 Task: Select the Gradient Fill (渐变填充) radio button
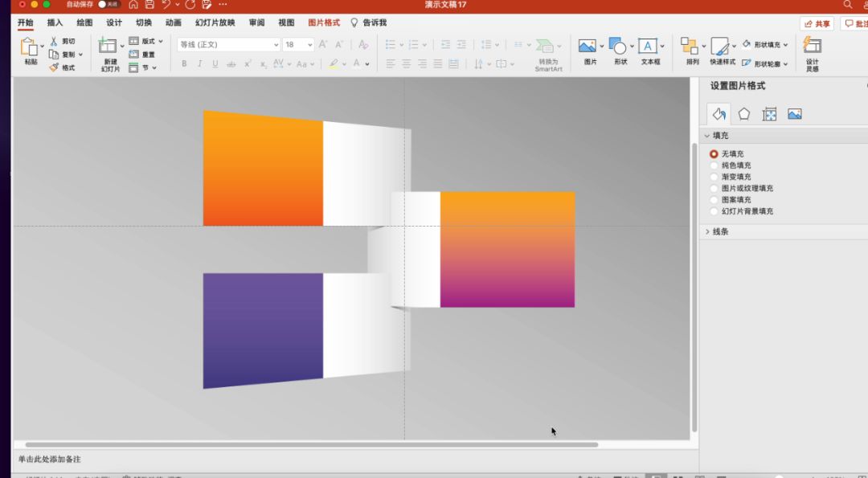pyautogui.click(x=714, y=177)
